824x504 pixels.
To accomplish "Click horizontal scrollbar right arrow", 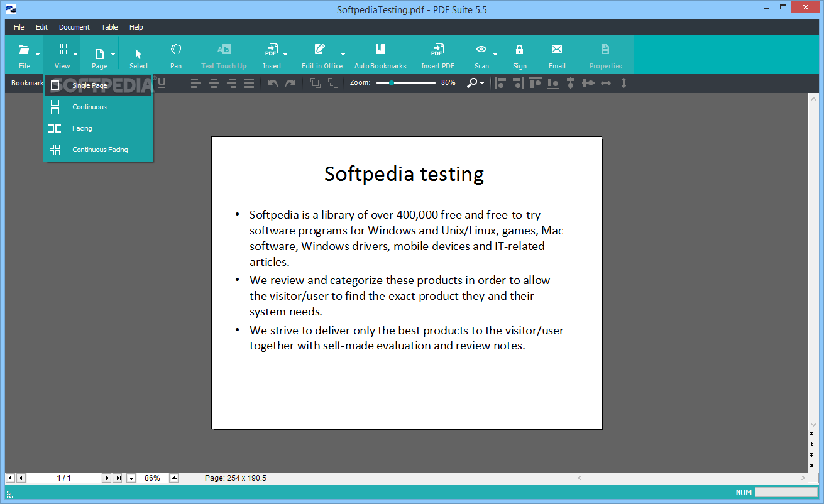I will tap(803, 478).
